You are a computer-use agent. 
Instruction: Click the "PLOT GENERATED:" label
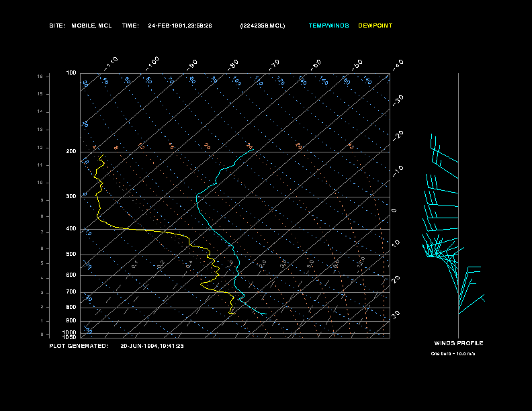pyautogui.click(x=79, y=346)
